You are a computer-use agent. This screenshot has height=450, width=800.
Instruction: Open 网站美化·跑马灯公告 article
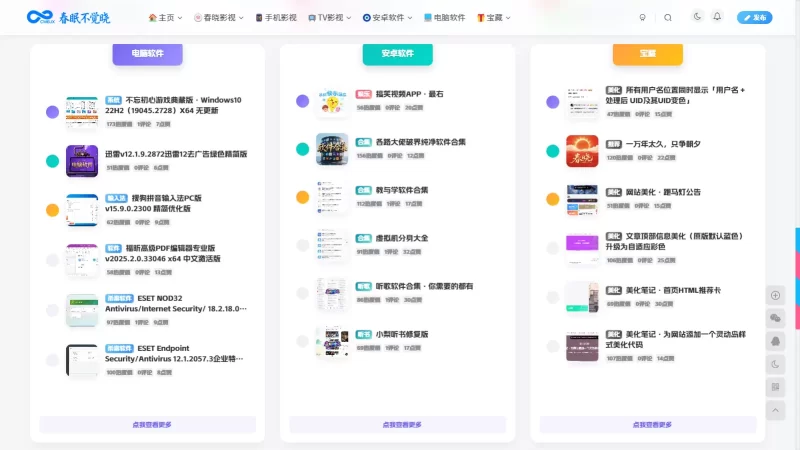pyautogui.click(x=663, y=192)
